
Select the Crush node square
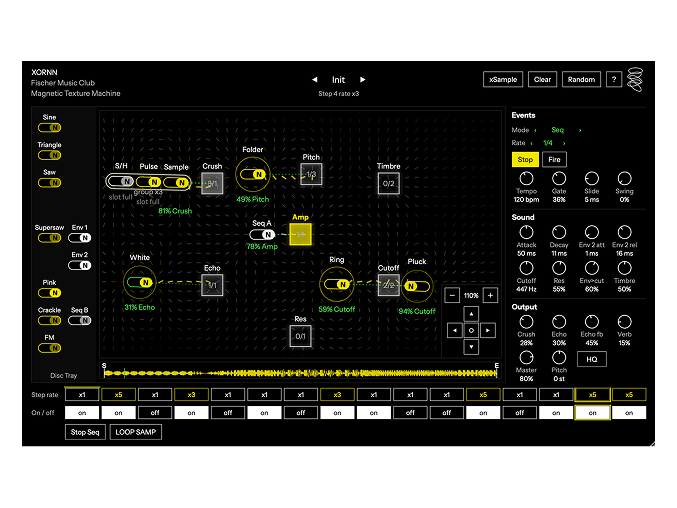tap(212, 183)
